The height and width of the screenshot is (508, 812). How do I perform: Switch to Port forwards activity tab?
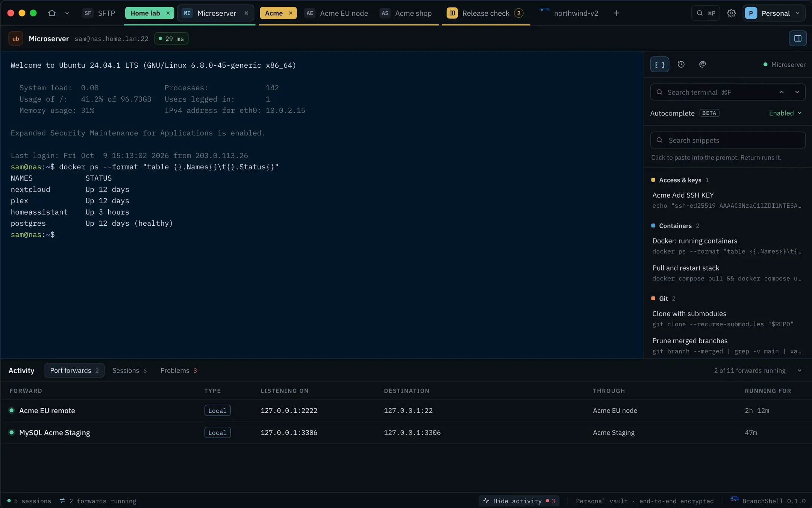(74, 371)
